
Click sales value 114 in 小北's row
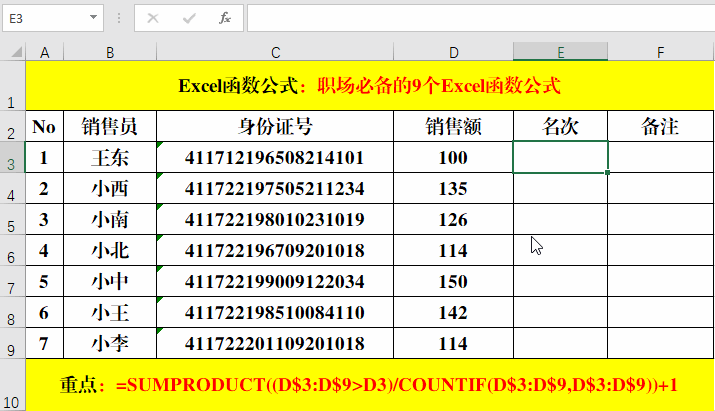tap(453, 250)
